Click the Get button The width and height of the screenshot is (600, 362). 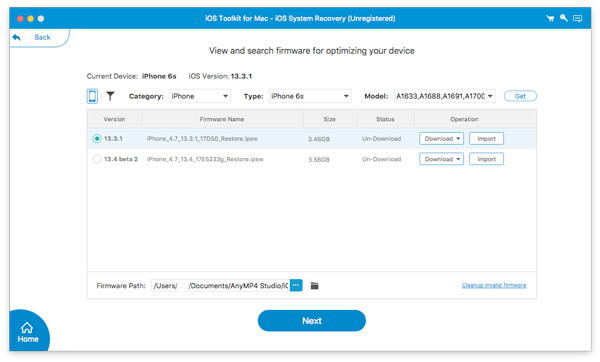click(x=520, y=96)
